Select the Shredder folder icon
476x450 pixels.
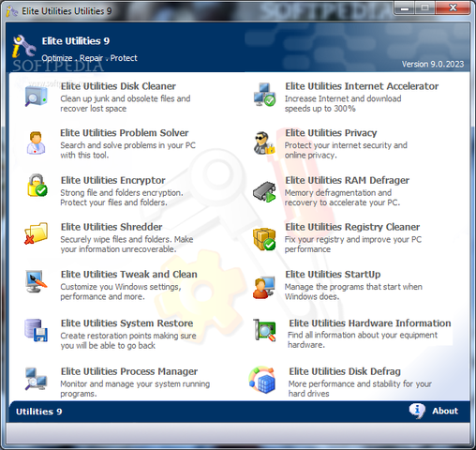pyautogui.click(x=36, y=233)
